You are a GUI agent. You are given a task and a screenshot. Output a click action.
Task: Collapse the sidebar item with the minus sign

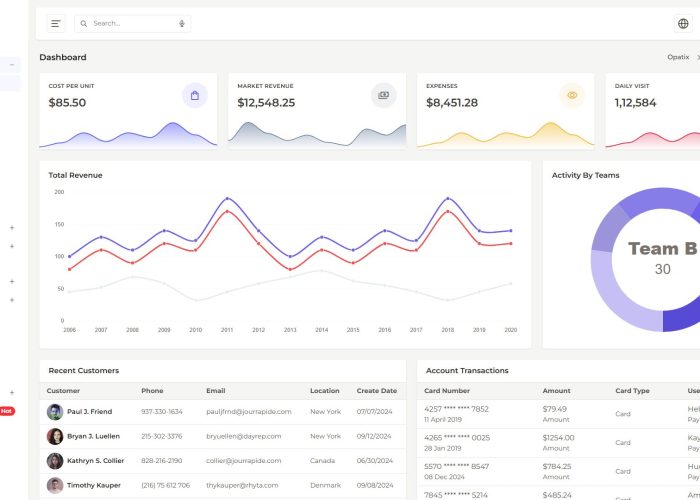[12, 65]
